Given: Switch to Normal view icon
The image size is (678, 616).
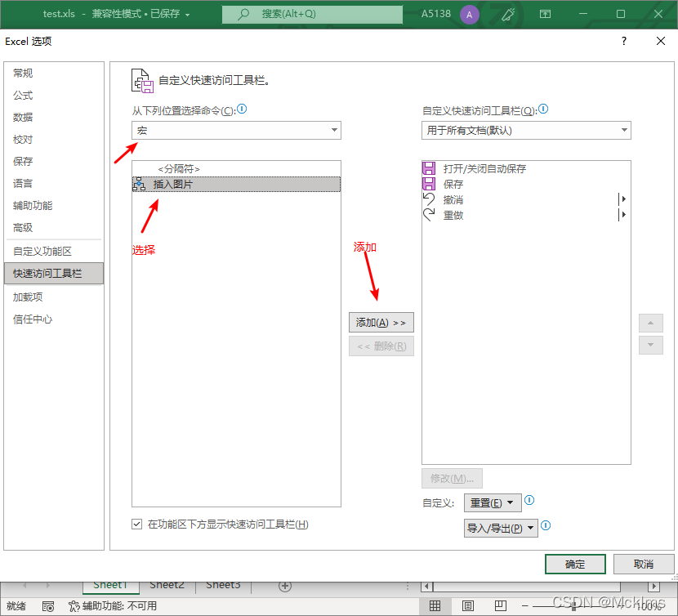Looking at the screenshot, I should 435,606.
